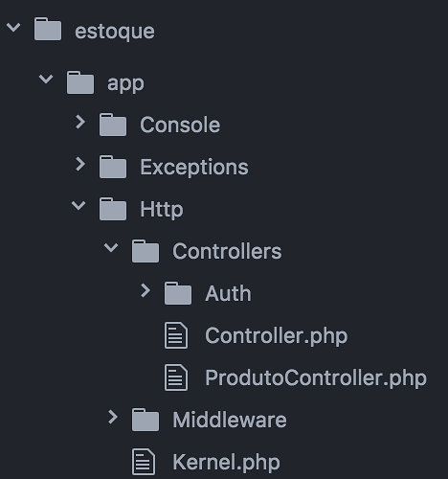Expand the Console folder chevron
This screenshot has height=479, width=448.
click(80, 122)
